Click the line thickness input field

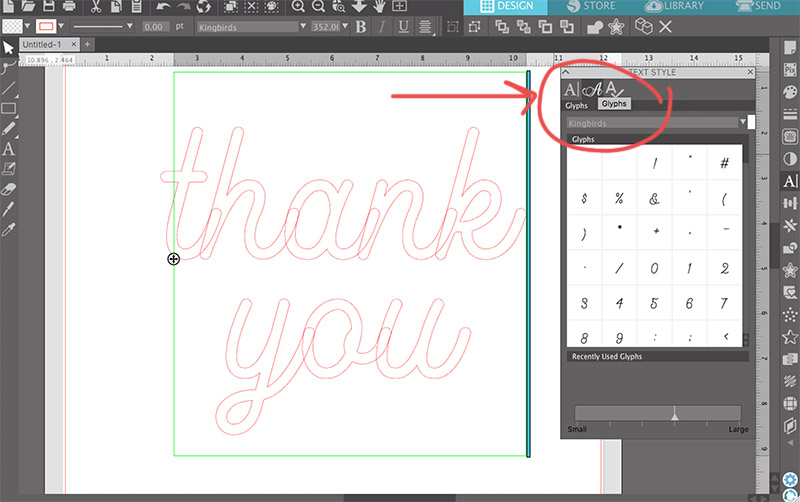(155, 27)
